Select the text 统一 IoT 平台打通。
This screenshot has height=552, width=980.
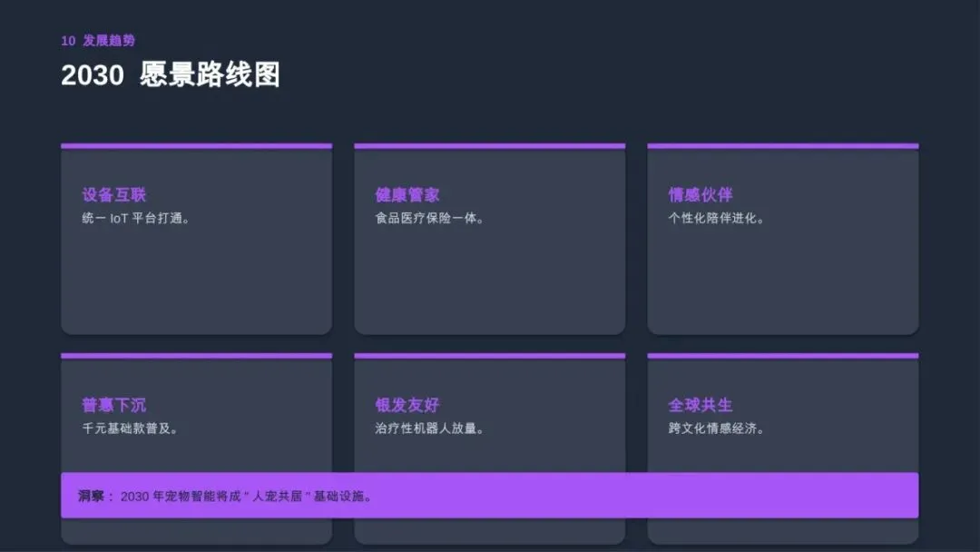click(135, 218)
